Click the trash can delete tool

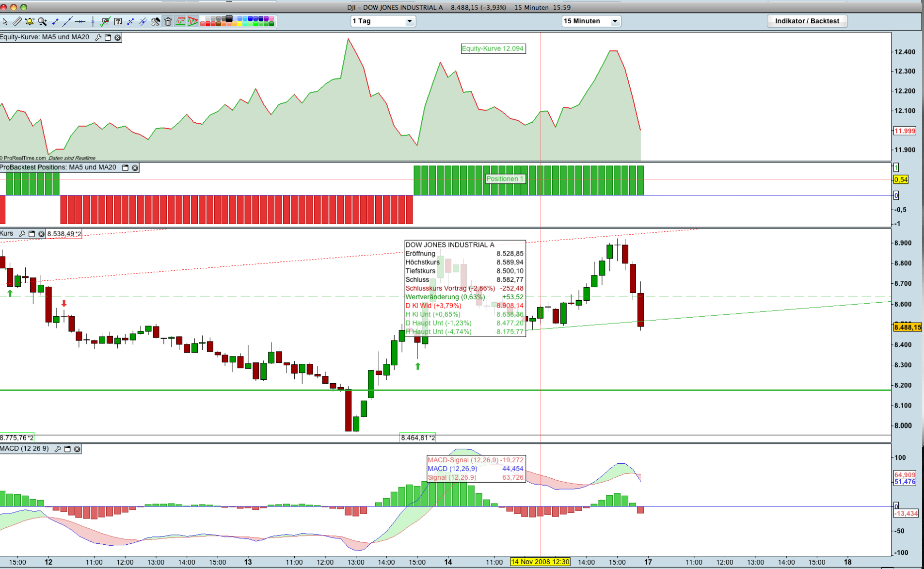(x=168, y=21)
